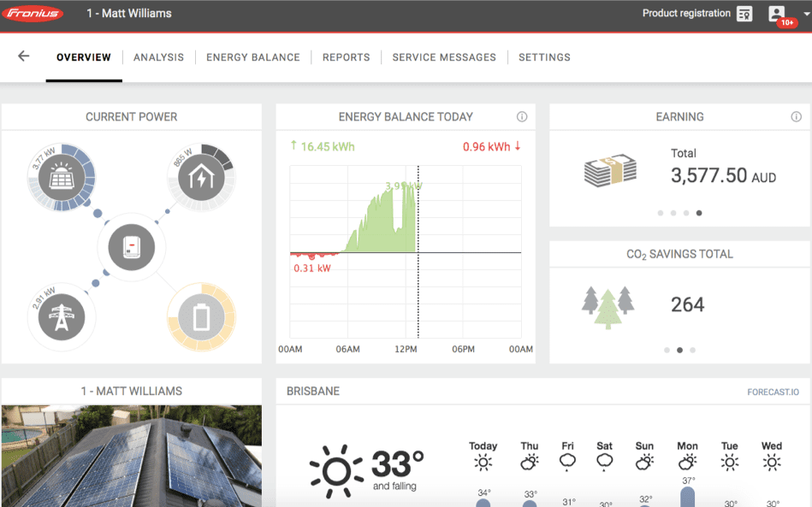The width and height of the screenshot is (812, 507).
Task: Switch to the Analysis tab
Action: click(x=158, y=57)
